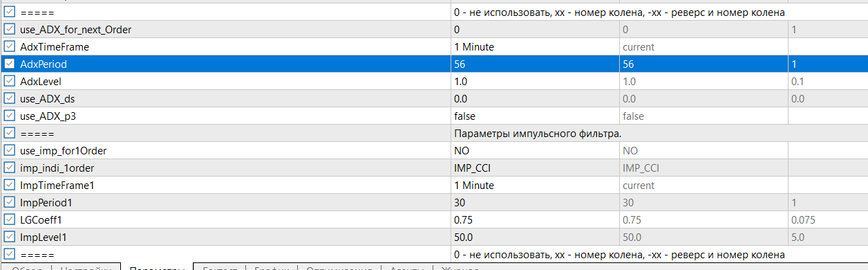Select the ImpTimeFrame1 parameter name
This screenshot has width=868, height=270.
(x=57, y=186)
